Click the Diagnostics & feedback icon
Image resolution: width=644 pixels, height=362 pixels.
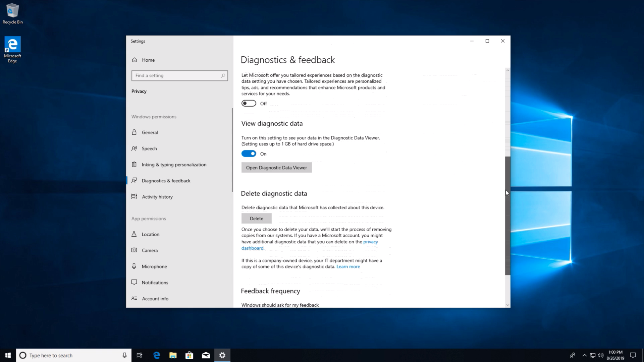tap(135, 180)
